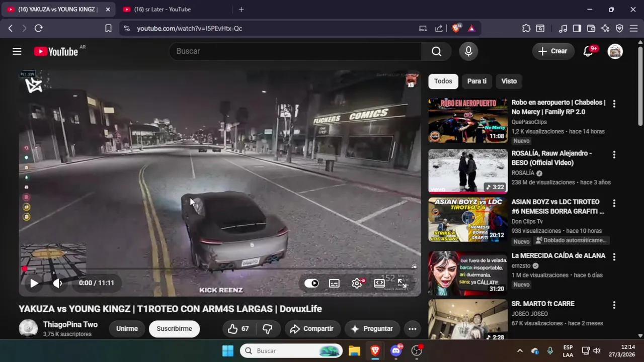Open the install app icon in address bar
The height and width of the screenshot is (362, 644).
(423, 29)
